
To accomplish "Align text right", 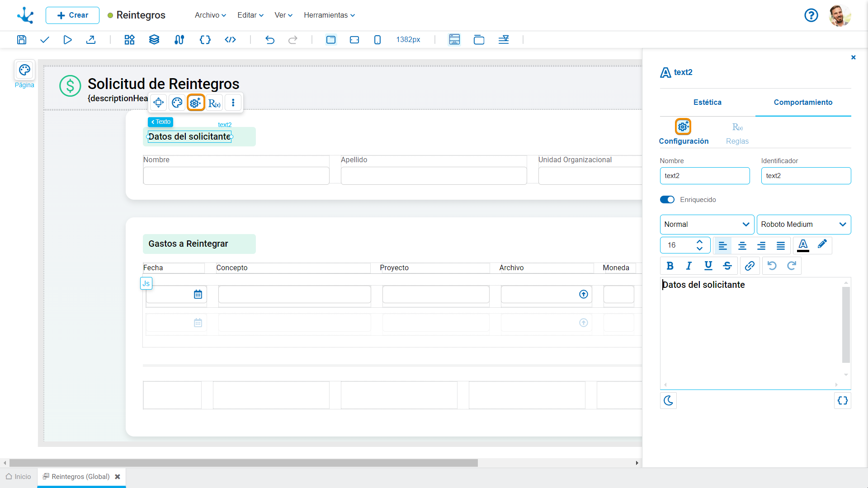I will click(761, 245).
